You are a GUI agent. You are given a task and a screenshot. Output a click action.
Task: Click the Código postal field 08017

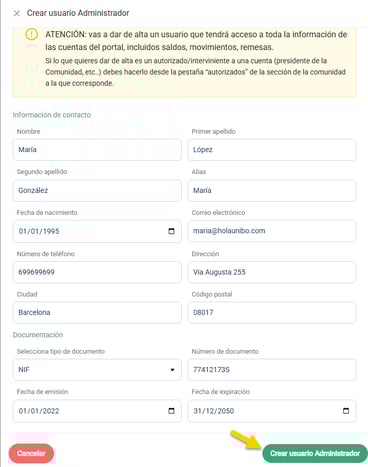[x=272, y=312]
